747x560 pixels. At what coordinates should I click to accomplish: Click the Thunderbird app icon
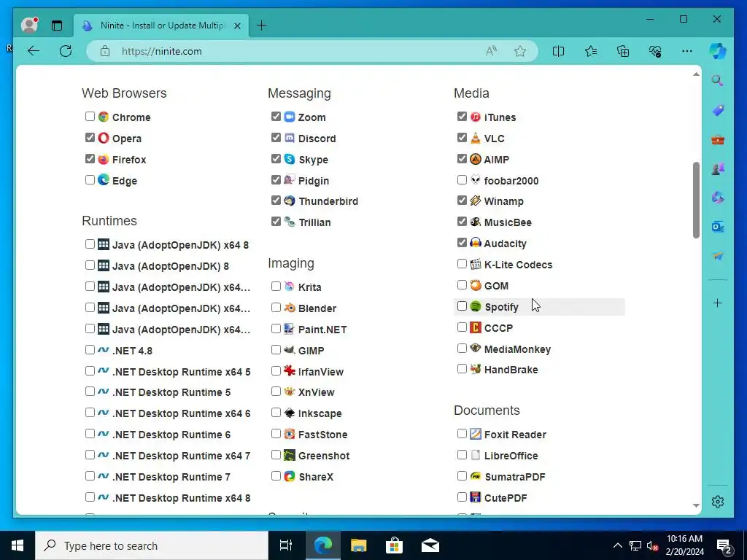coord(289,201)
